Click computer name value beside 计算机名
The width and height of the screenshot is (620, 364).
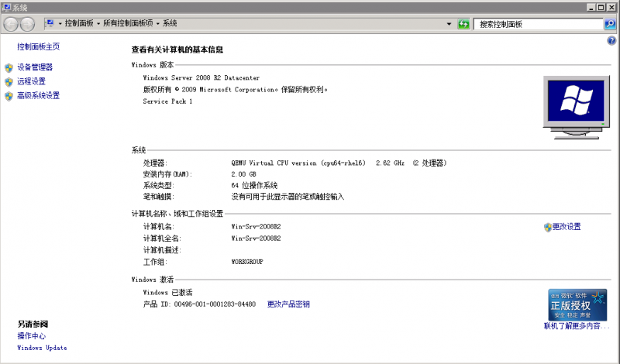point(256,227)
